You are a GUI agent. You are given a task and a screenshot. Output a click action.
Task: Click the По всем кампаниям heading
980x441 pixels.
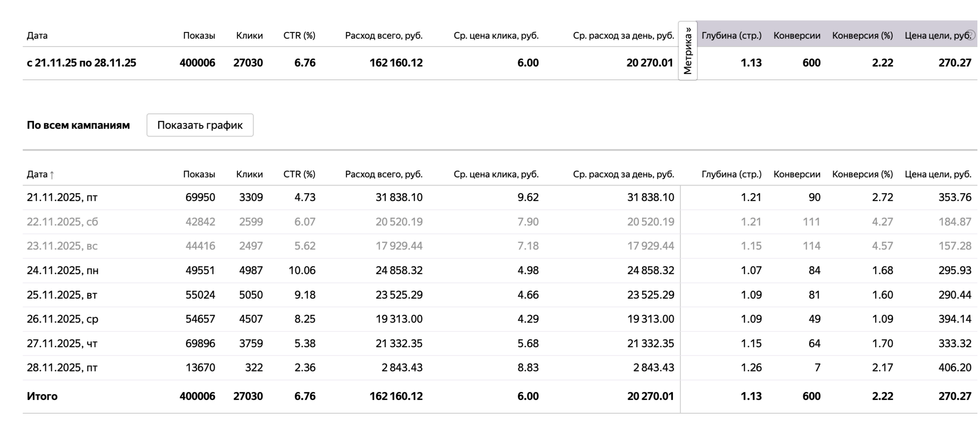(x=78, y=125)
